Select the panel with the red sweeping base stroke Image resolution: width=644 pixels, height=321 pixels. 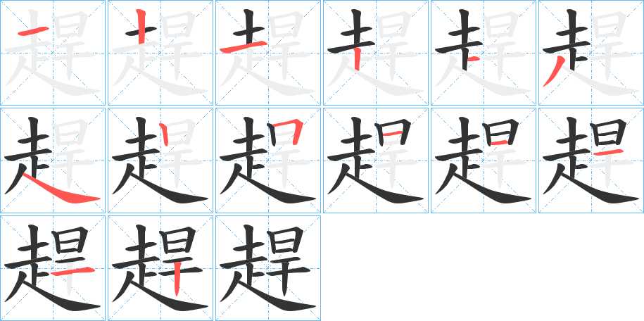click(53, 160)
